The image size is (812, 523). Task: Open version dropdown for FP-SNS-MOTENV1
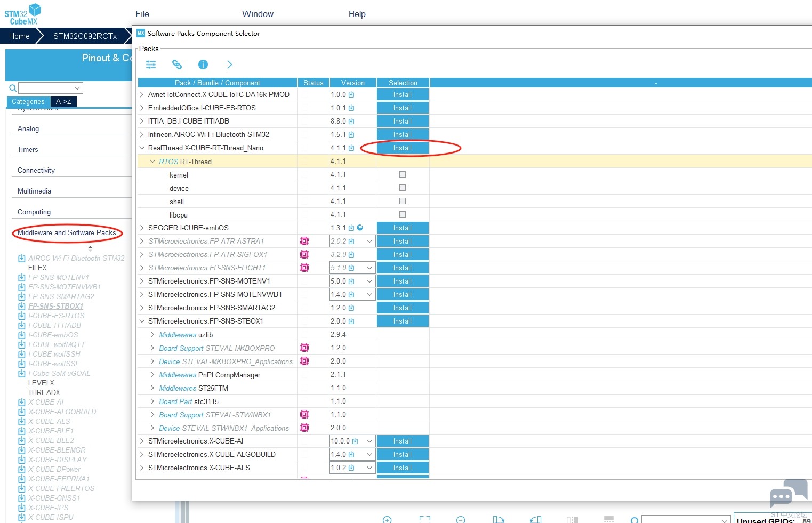pyautogui.click(x=369, y=281)
